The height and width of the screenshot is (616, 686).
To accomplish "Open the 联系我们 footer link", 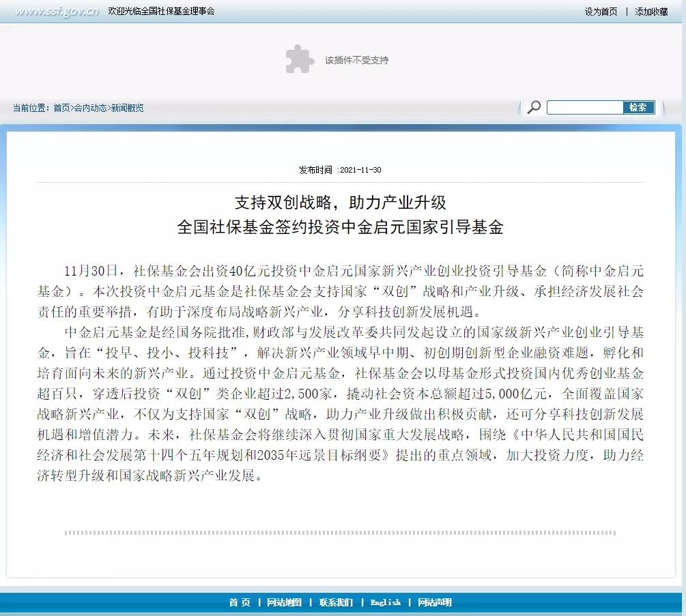I will 335,603.
